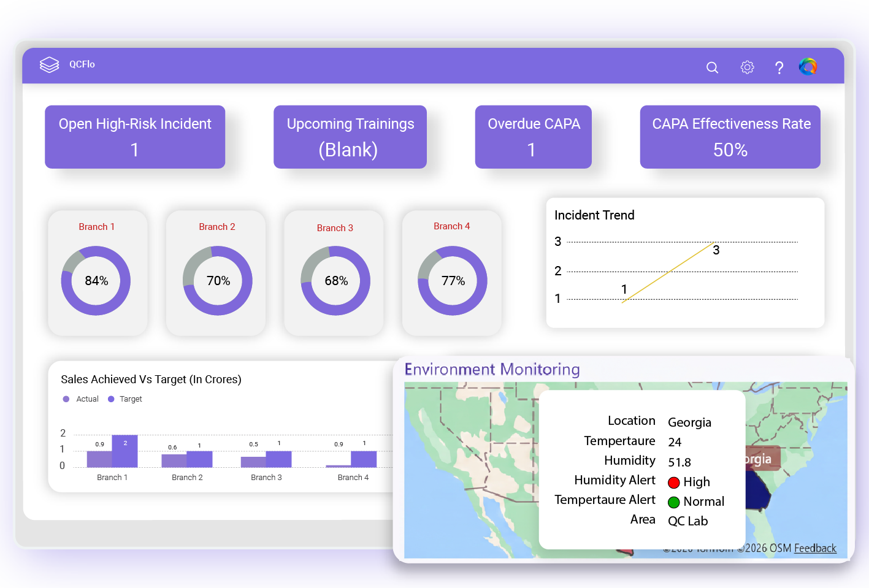Select the dark Georgia state shape on map
Image resolution: width=869 pixels, height=588 pixels.
(x=756, y=489)
